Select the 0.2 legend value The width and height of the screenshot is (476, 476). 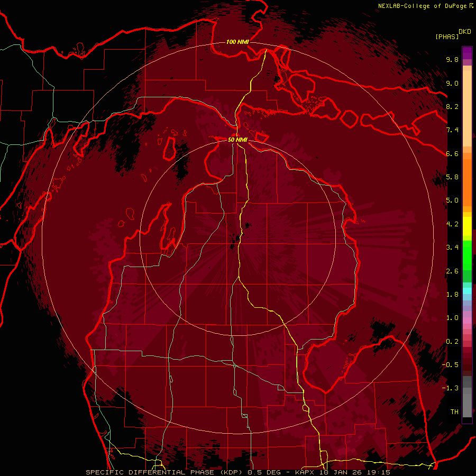tap(452, 342)
